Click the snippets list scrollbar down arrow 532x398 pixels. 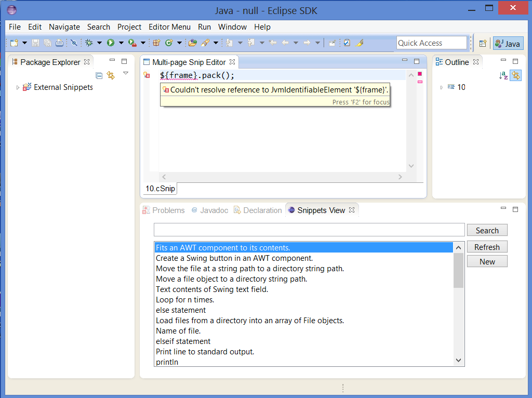point(458,361)
